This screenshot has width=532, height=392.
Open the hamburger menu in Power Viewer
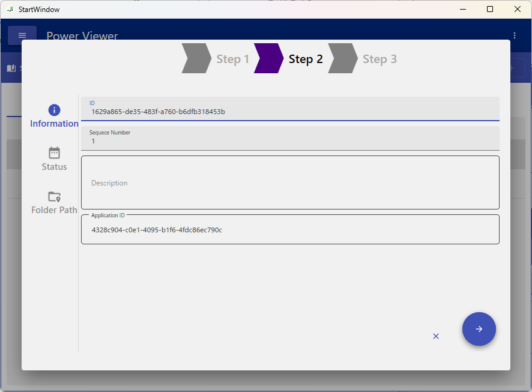point(22,35)
